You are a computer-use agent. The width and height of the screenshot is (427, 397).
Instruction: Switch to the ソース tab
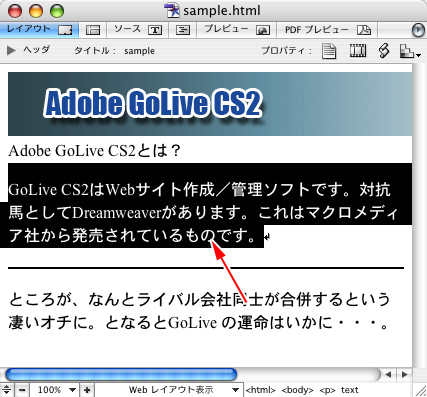(x=137, y=30)
